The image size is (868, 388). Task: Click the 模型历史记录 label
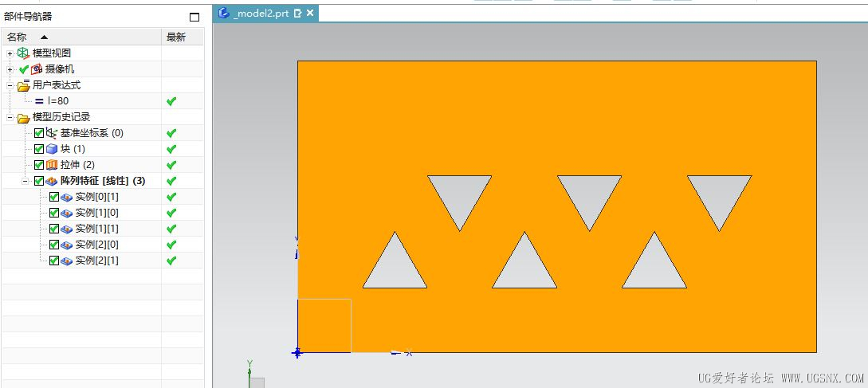pyautogui.click(x=61, y=117)
